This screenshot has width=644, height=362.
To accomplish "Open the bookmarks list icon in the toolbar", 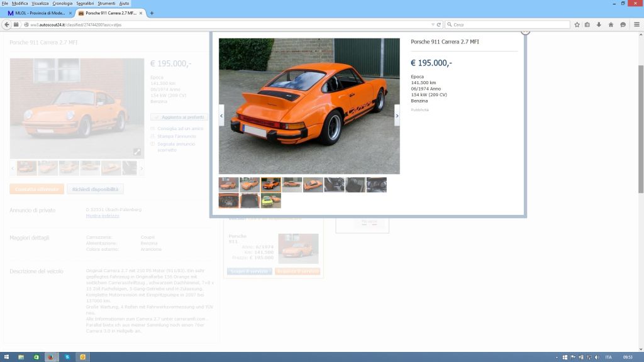I will [587, 25].
